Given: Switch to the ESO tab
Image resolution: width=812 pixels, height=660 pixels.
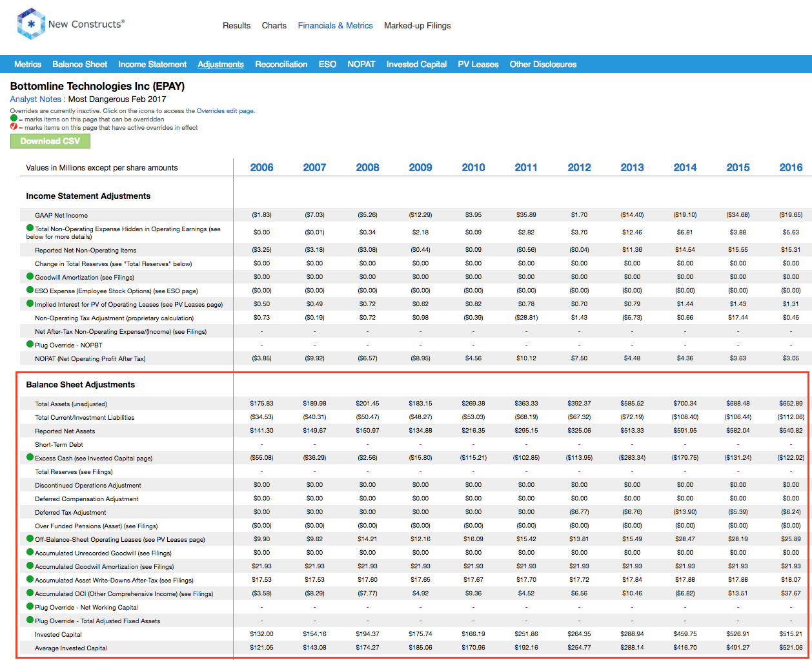Looking at the screenshot, I should [327, 65].
